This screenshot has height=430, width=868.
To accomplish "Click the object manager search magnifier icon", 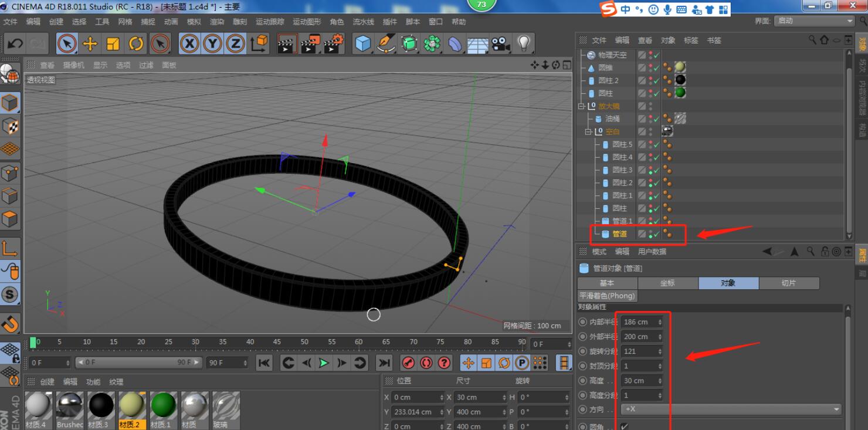I will 813,40.
